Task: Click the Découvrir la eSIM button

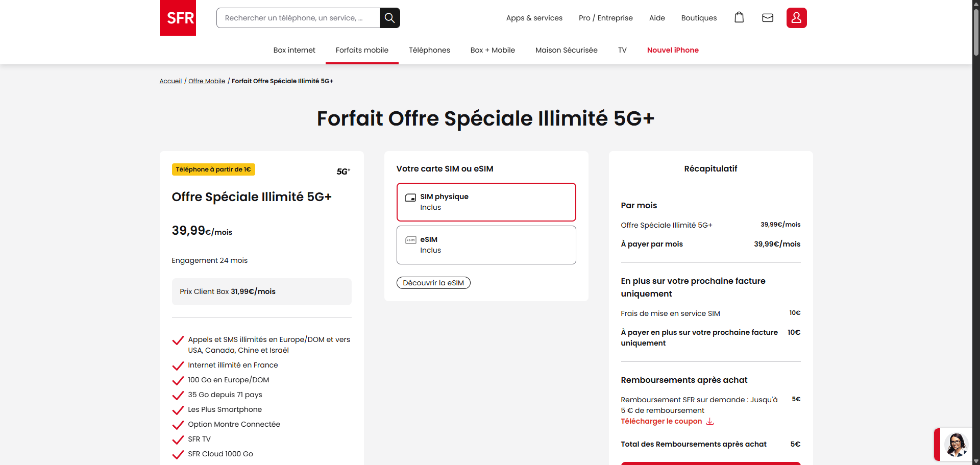Action: coord(433,283)
